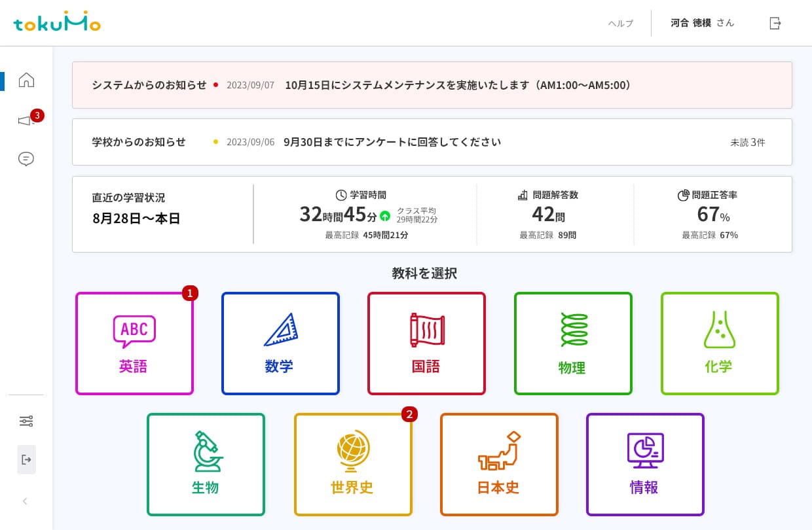Open the settings sliders icon in the sidebar

tap(26, 421)
